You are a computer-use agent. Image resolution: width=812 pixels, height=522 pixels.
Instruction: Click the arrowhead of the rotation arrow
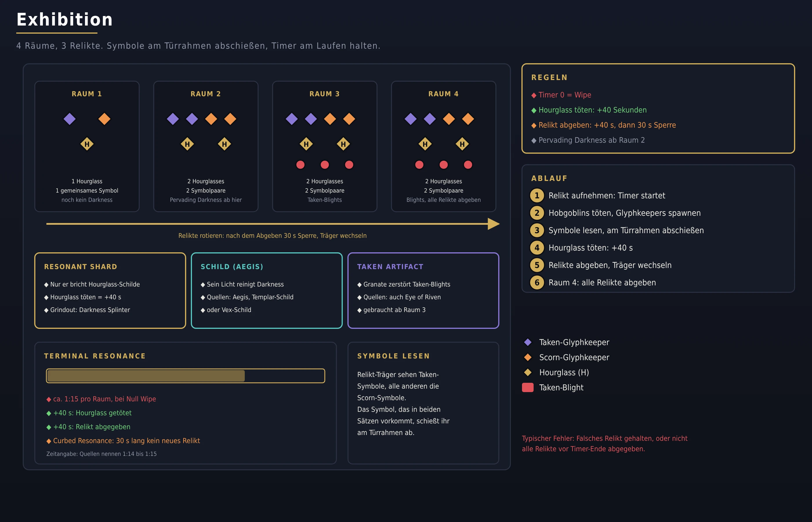point(494,224)
